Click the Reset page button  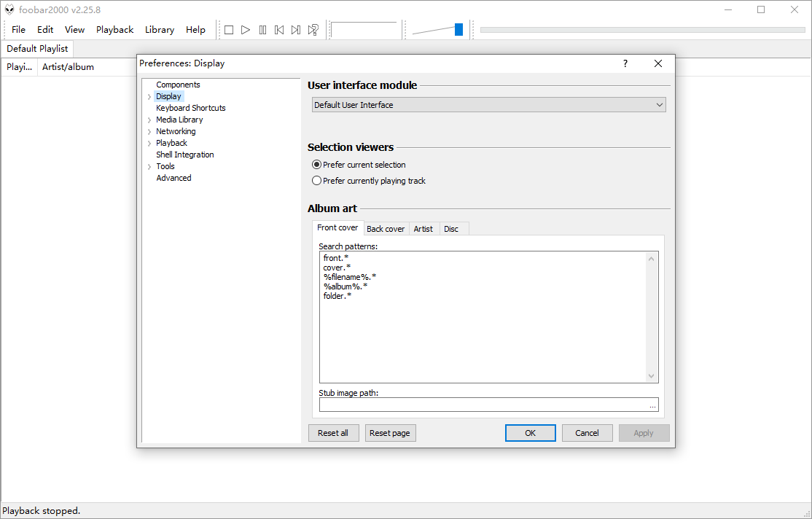(390, 433)
